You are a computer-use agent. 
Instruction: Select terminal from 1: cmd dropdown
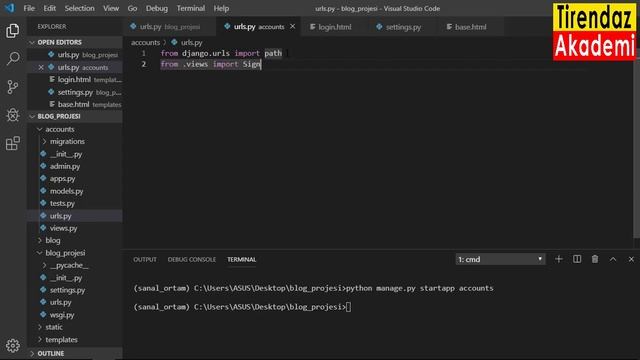[x=500, y=259]
